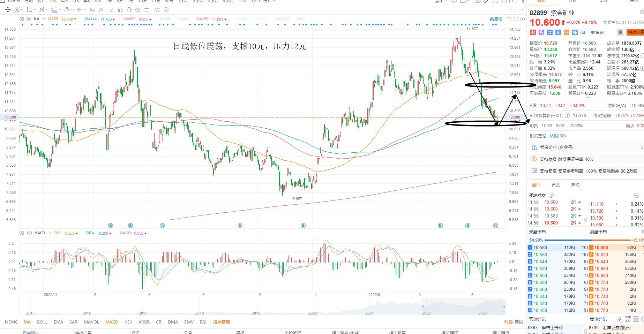Toggle MA120 moving average line visibility

tap(211, 19)
